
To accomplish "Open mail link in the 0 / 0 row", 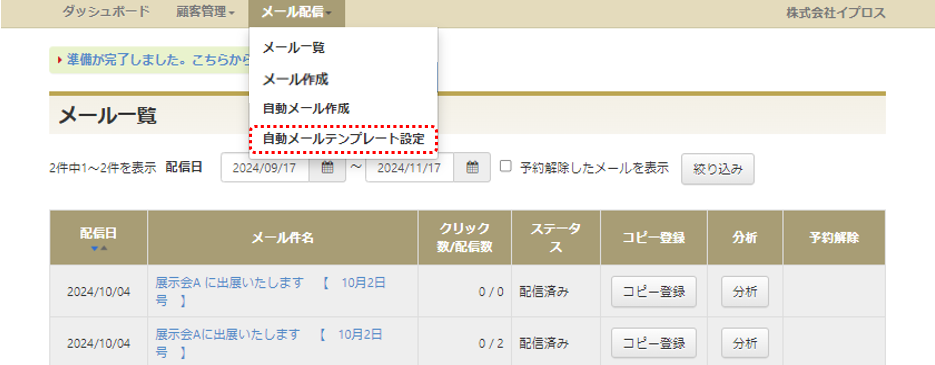I will pos(270,292).
